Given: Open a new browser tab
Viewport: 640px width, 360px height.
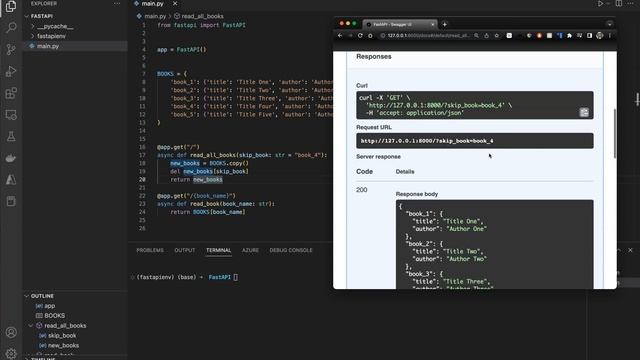Looking at the screenshot, I should tap(444, 24).
